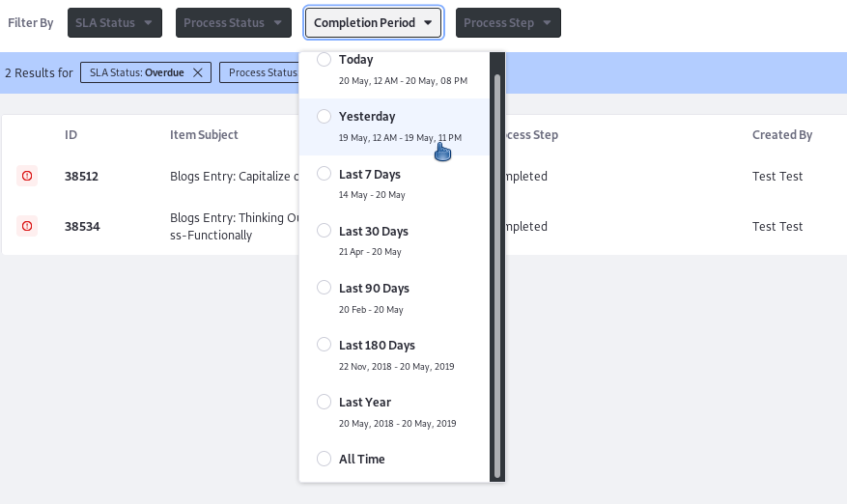Open item ID 38512
847x504 pixels.
click(81, 176)
